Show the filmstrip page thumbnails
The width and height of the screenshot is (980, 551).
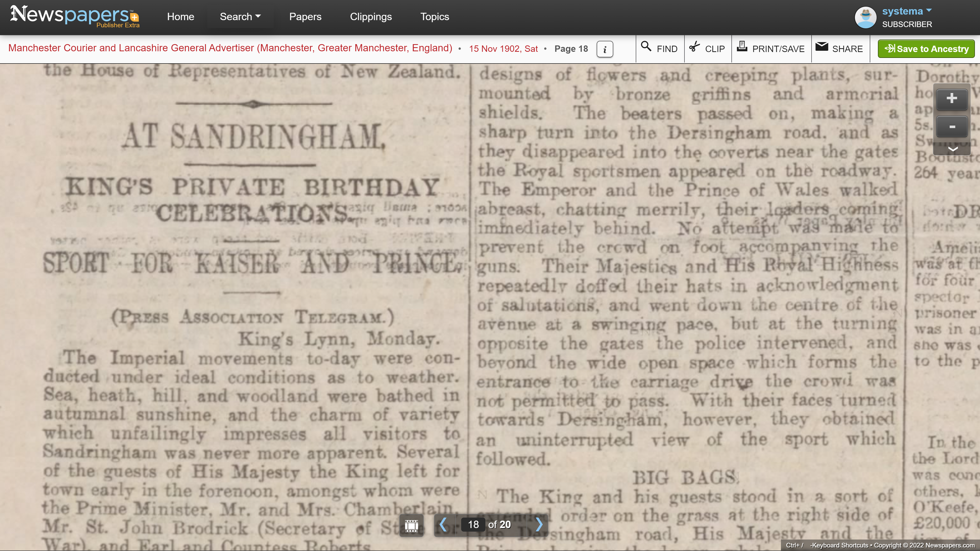click(411, 525)
